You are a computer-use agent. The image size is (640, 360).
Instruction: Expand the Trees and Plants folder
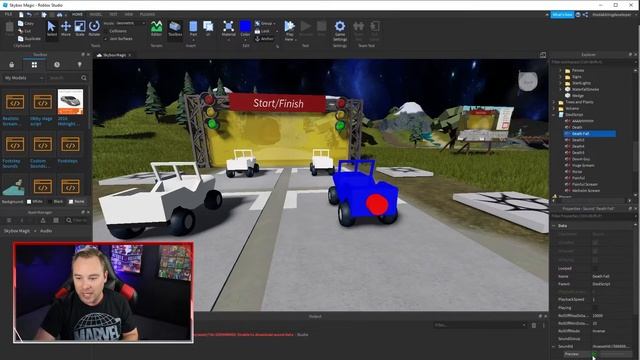tap(554, 102)
